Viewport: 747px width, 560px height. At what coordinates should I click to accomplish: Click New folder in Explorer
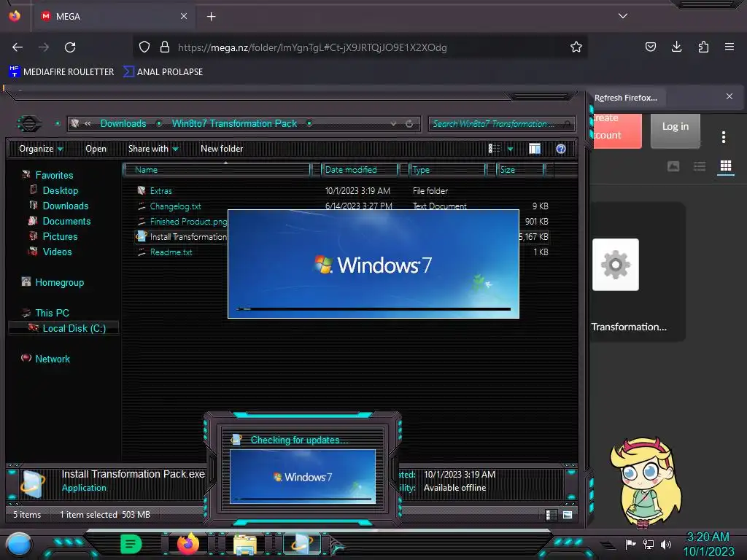(222, 149)
